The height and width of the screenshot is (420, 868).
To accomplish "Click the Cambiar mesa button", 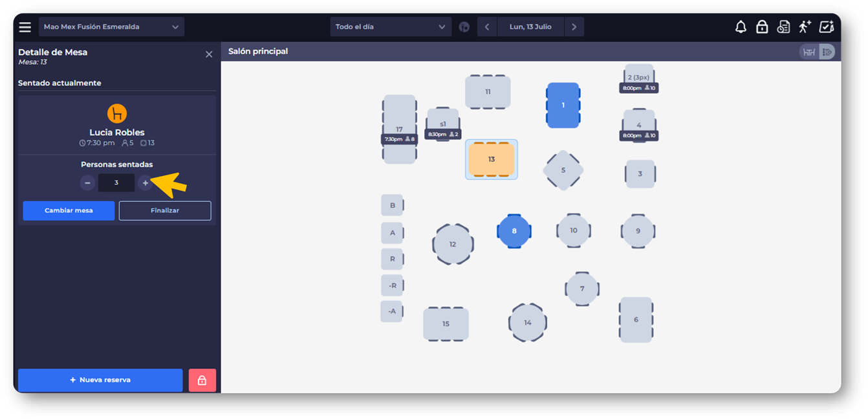I will tap(69, 210).
